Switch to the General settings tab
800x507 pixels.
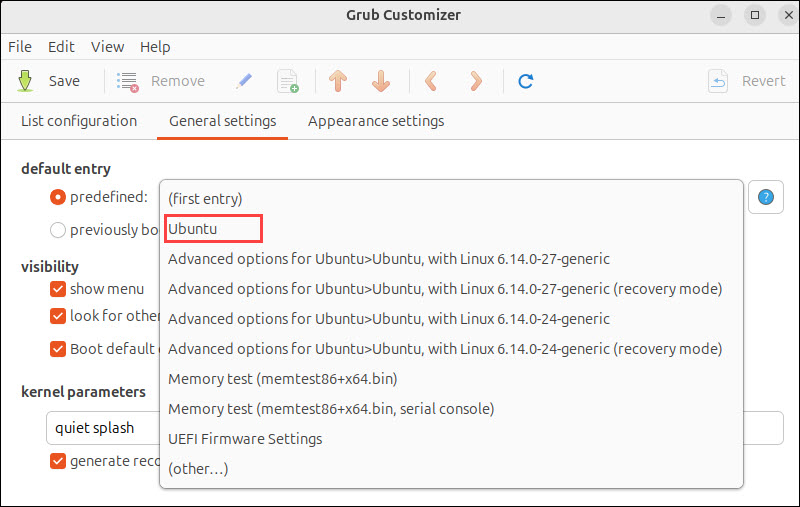(222, 121)
